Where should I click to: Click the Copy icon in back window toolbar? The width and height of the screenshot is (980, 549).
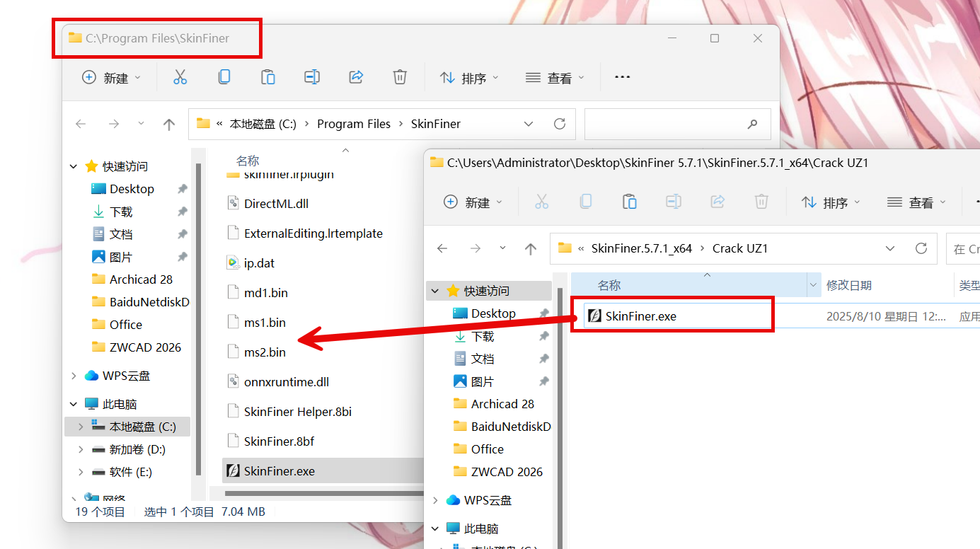[x=224, y=78]
